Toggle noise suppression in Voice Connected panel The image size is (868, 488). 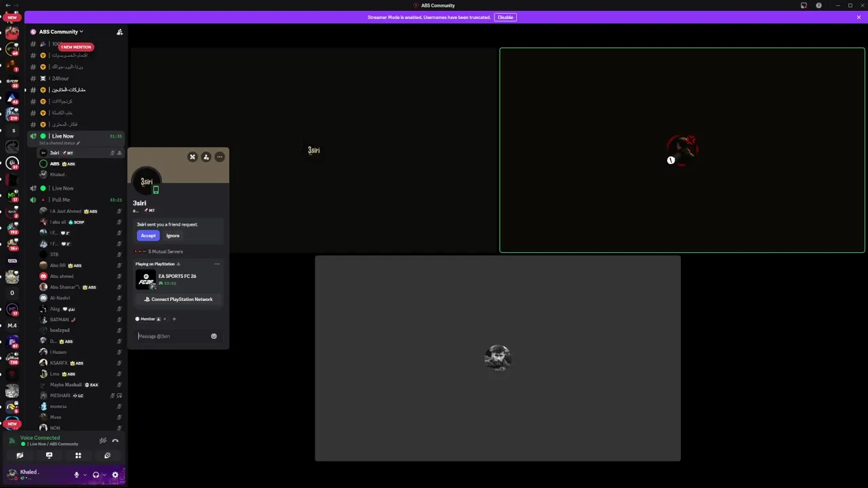(103, 441)
